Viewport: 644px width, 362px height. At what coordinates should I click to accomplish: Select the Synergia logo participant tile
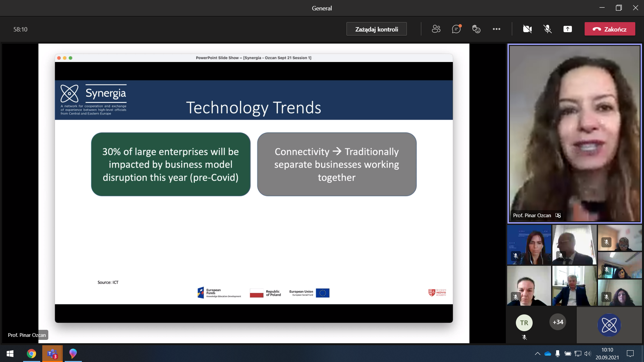click(609, 325)
